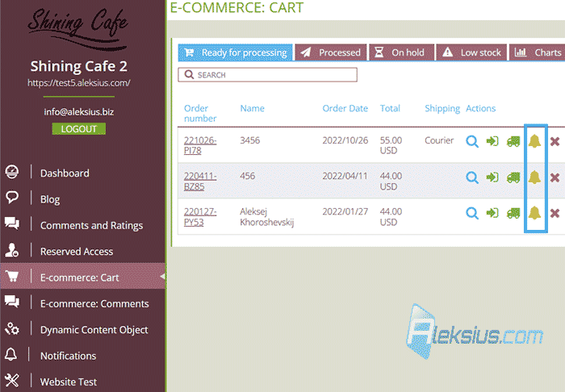Click the process arrow icon for order 221026-PI78
Viewport: 565px width, 392px height.
pos(492,140)
